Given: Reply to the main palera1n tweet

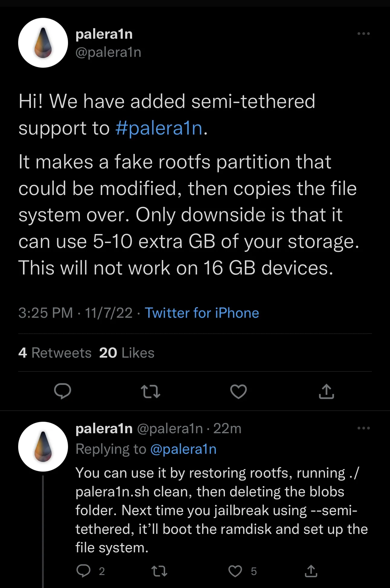Looking at the screenshot, I should click(63, 391).
